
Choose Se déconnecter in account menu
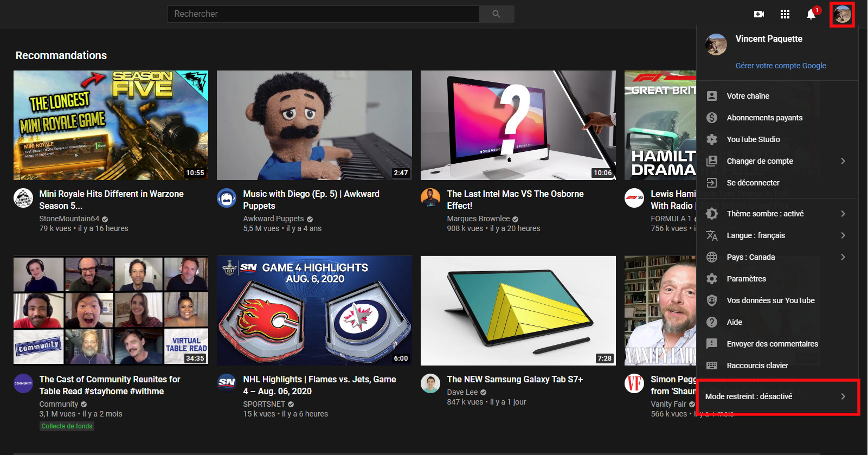tap(777, 183)
